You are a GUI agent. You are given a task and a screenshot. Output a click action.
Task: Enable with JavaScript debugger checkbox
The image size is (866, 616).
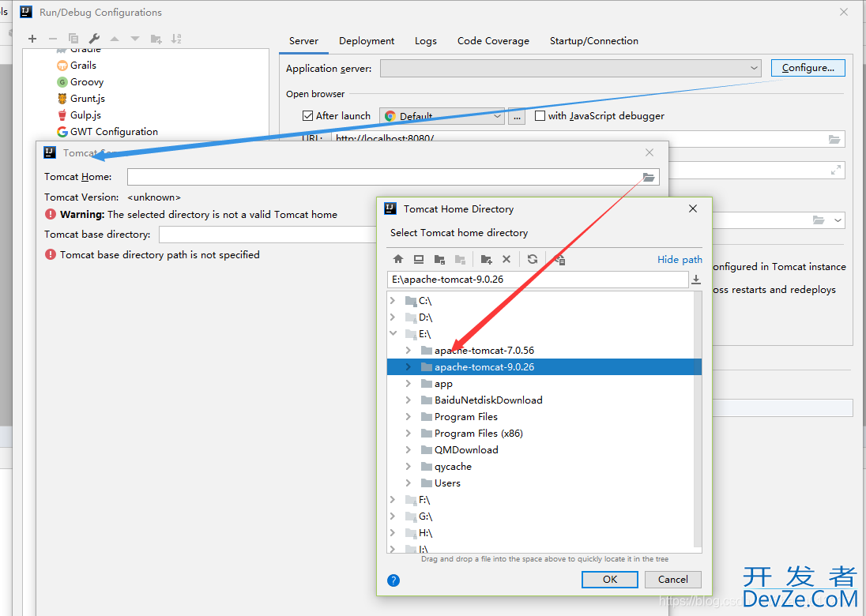pos(540,116)
